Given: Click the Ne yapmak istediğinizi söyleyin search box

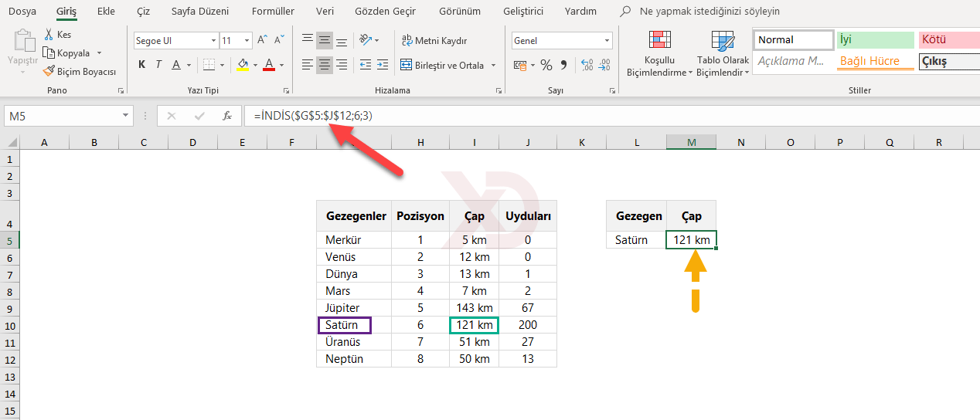Looking at the screenshot, I should pos(709,12).
